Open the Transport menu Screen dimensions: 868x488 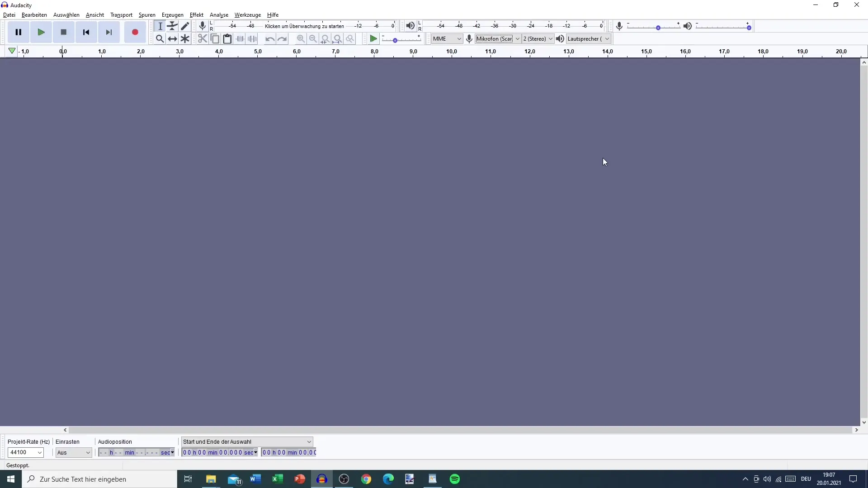[x=121, y=15]
